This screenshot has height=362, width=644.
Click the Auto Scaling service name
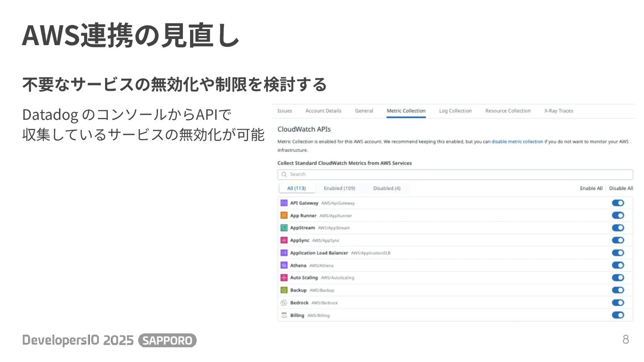pyautogui.click(x=304, y=278)
